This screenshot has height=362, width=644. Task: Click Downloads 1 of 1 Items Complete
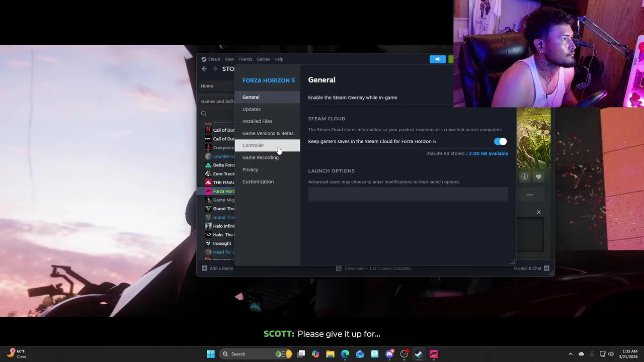377,268
